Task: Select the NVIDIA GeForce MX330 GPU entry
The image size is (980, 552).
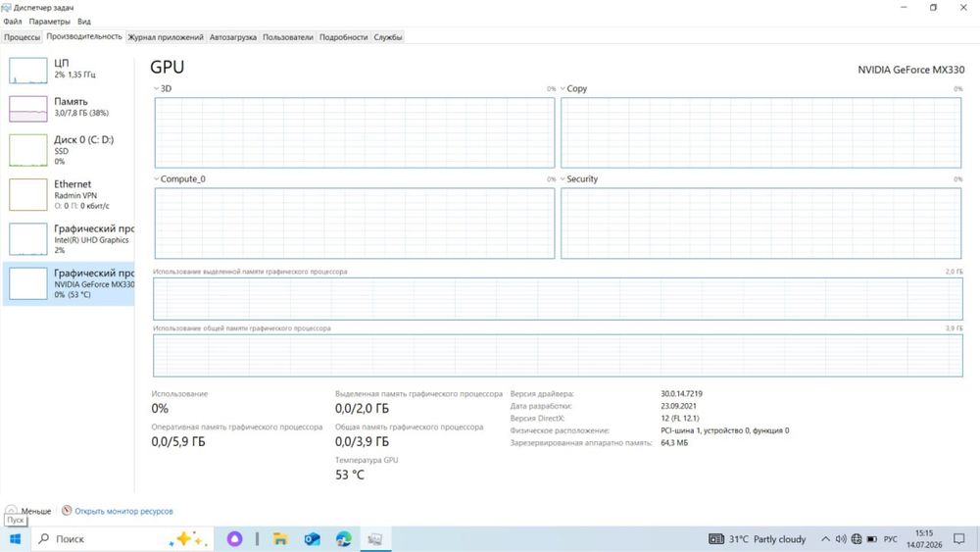Action: coord(69,283)
